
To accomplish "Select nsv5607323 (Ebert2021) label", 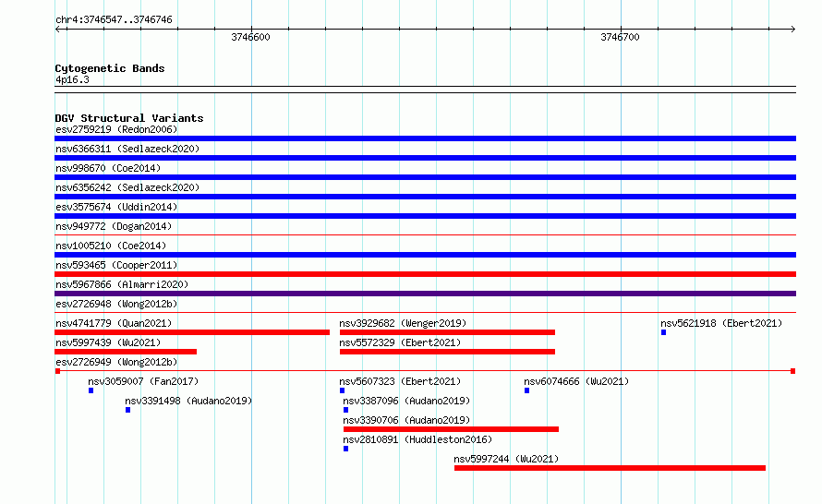I will pos(400,381).
